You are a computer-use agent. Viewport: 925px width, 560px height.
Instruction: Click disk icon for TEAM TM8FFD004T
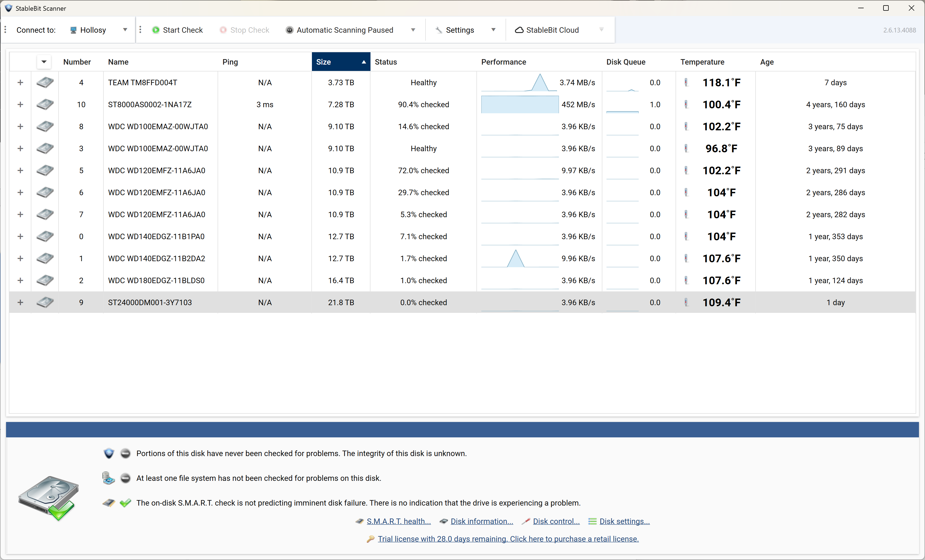click(x=45, y=82)
